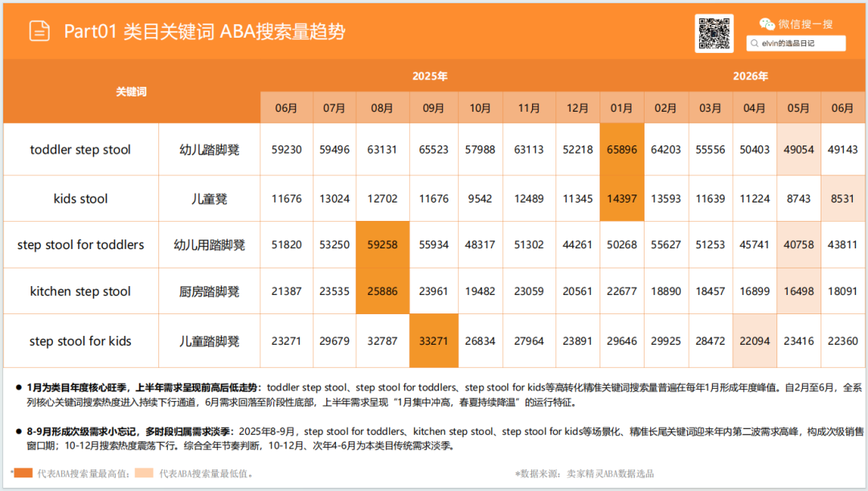
Task: Click the magnifier icon in search box
Action: click(x=754, y=43)
